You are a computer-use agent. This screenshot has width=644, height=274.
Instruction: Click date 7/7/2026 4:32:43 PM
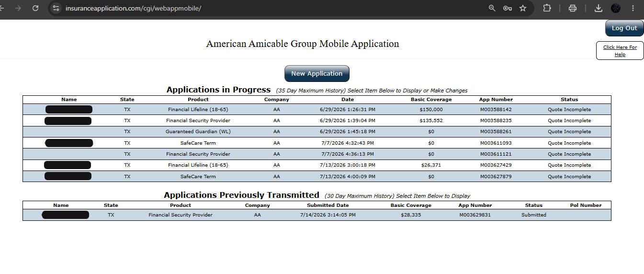coord(348,143)
